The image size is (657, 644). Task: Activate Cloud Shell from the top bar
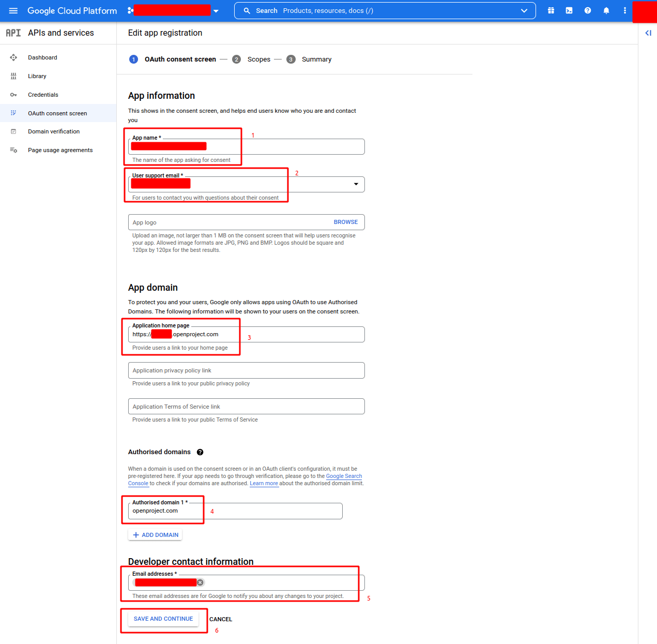tap(569, 11)
